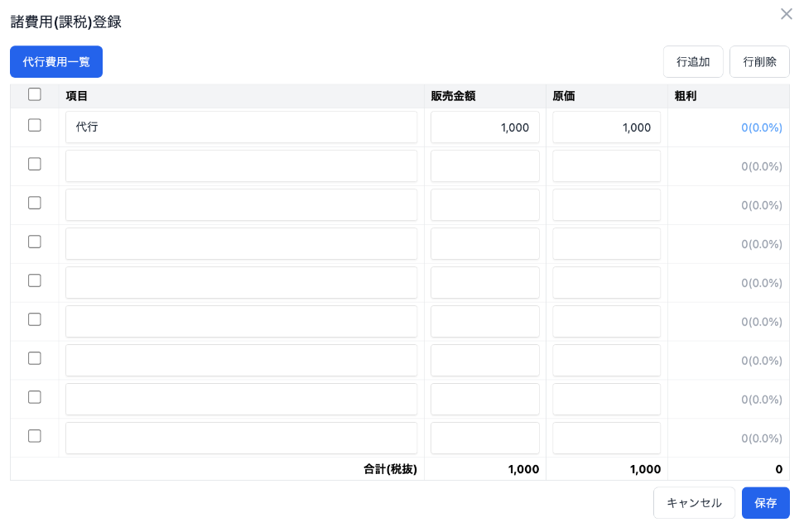Focus the 販売金額 field in the first row

(x=484, y=127)
